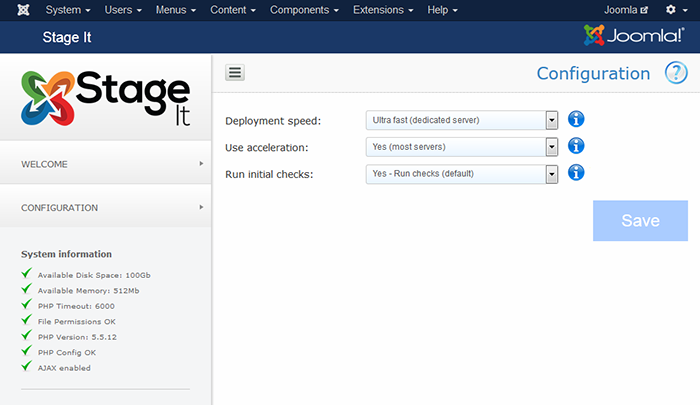The image size is (700, 405).
Task: Expand the Use acceleration dropdown
Action: [462, 147]
